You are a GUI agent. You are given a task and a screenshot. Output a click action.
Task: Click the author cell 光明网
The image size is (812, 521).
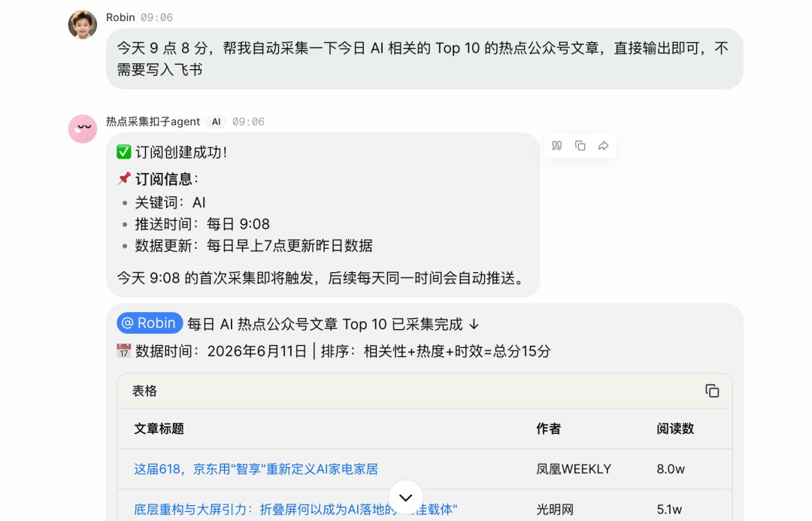[x=555, y=510]
